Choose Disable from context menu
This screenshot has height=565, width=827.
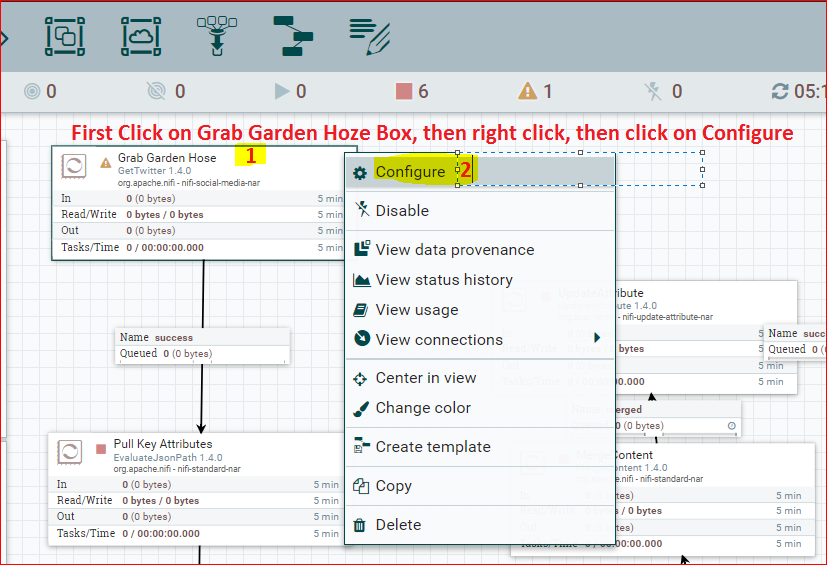pyautogui.click(x=480, y=210)
